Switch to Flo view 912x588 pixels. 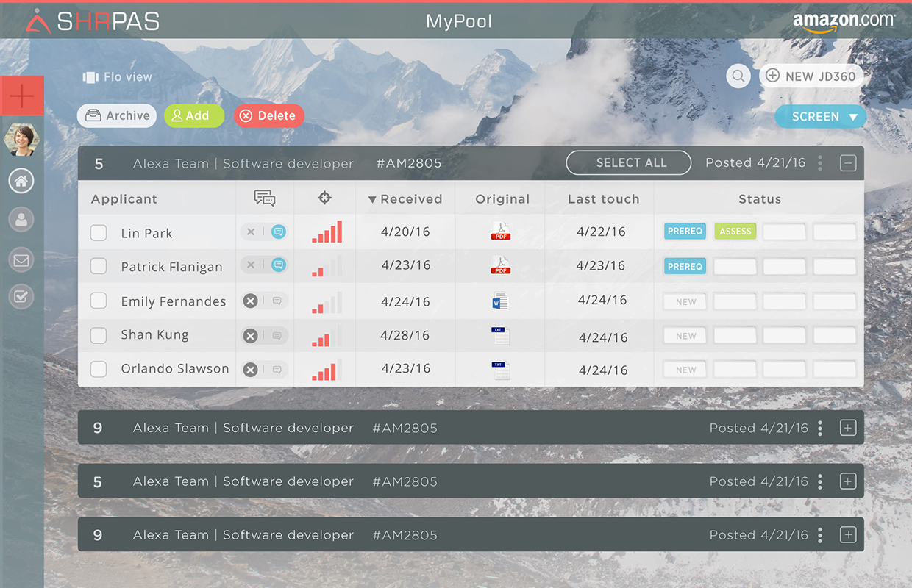click(x=118, y=77)
